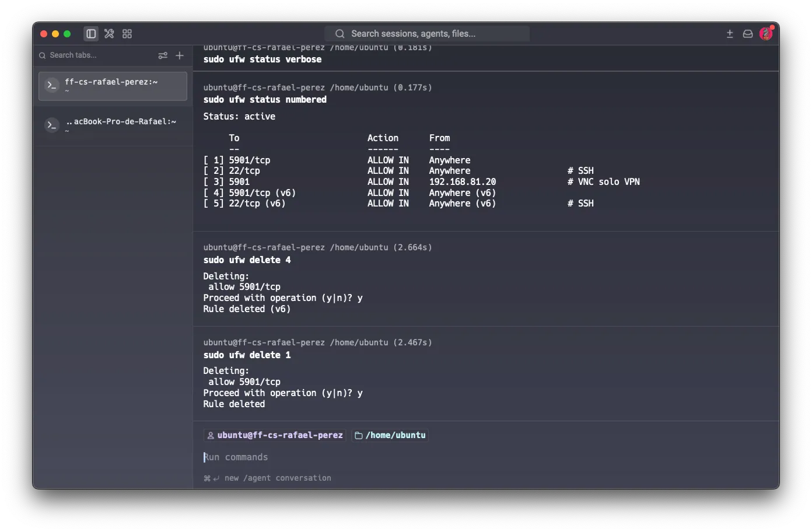Select the 'sudo ufw status numbered' command
The image size is (812, 532).
coord(265,100)
